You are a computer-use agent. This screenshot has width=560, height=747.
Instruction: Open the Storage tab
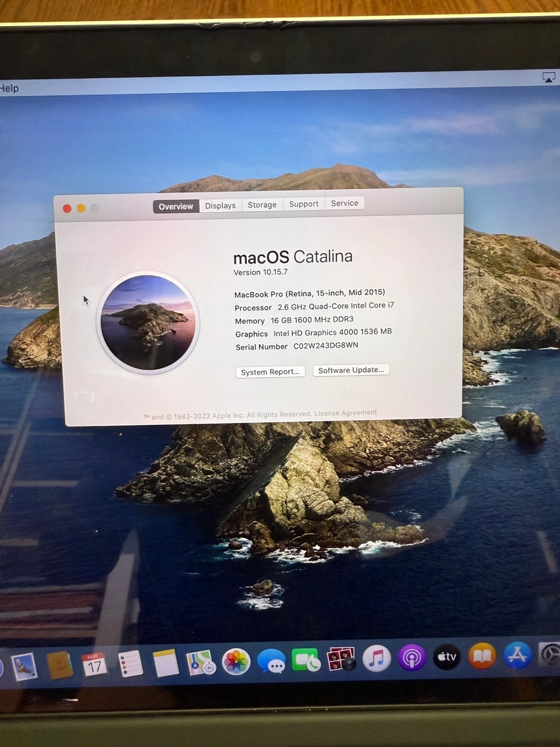coord(262,205)
